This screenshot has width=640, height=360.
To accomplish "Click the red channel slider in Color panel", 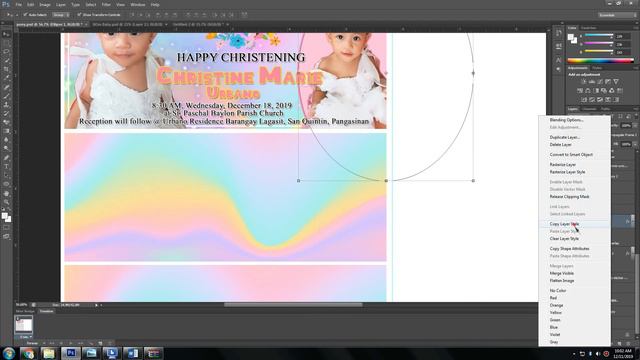I will pos(598,36).
